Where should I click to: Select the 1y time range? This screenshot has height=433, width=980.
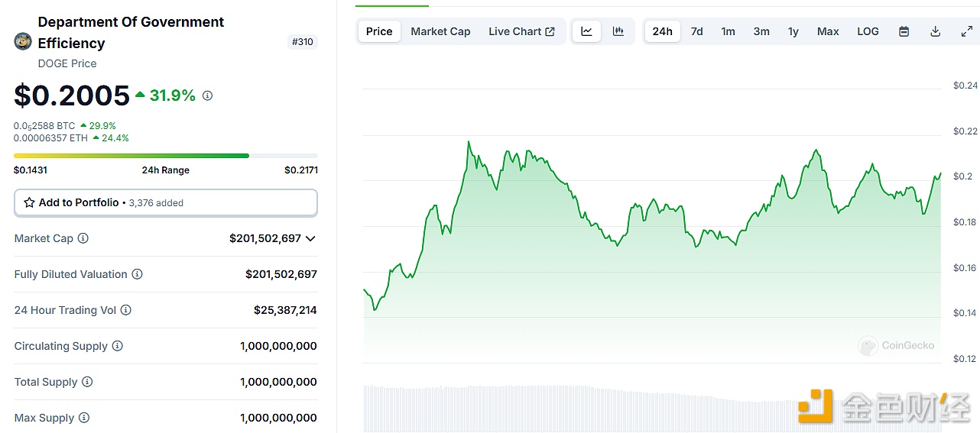(793, 31)
